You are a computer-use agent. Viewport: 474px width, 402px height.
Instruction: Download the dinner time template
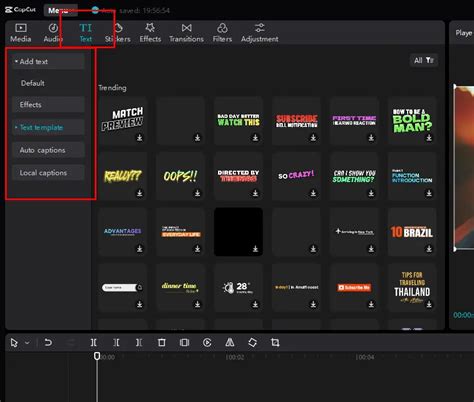coord(198,304)
